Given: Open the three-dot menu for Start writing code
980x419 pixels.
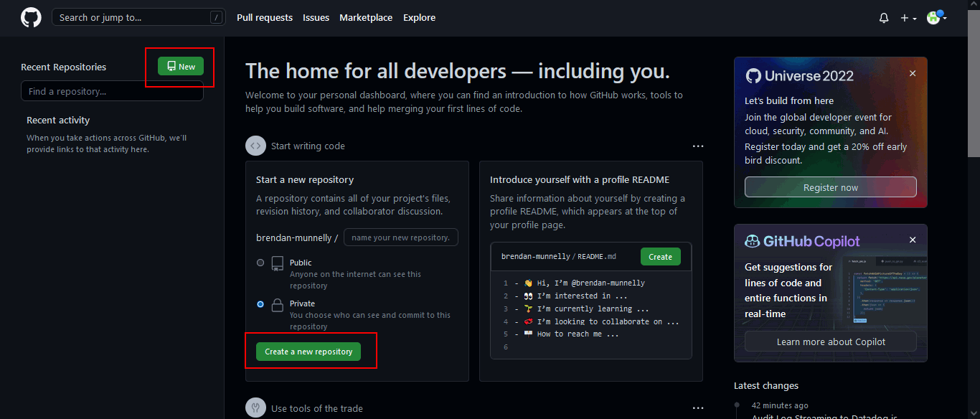Looking at the screenshot, I should [x=698, y=146].
